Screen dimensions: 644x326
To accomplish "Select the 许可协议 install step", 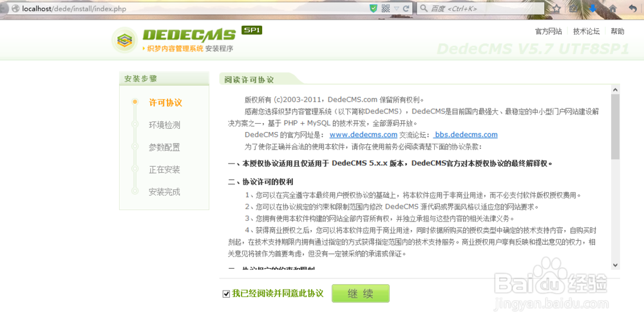I will click(165, 102).
